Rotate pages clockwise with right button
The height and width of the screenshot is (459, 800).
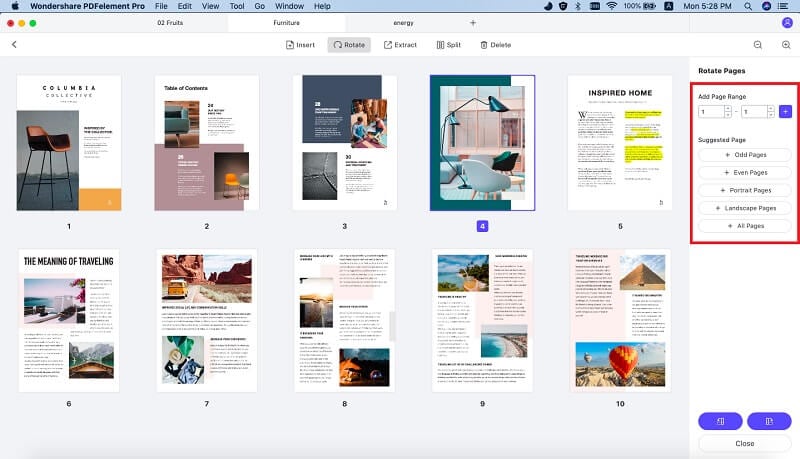769,421
